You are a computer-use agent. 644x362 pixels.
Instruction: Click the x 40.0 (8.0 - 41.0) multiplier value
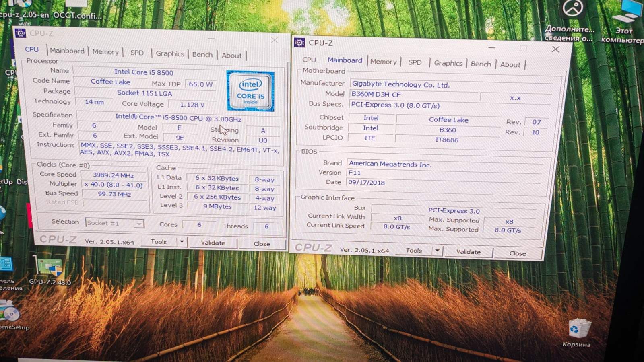pyautogui.click(x=114, y=185)
